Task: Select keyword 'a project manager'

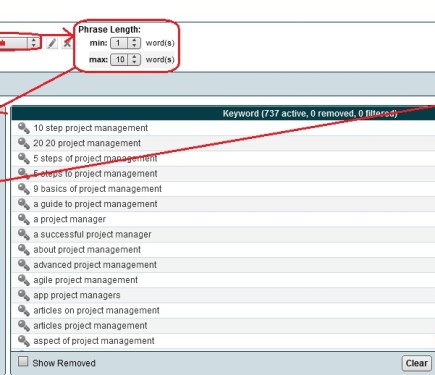Action: (69, 219)
